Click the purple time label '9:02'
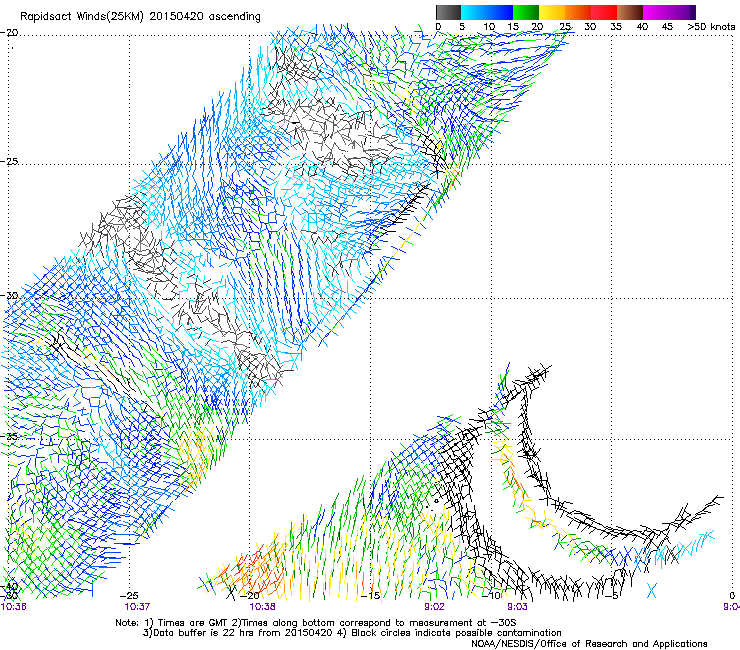 point(434,607)
